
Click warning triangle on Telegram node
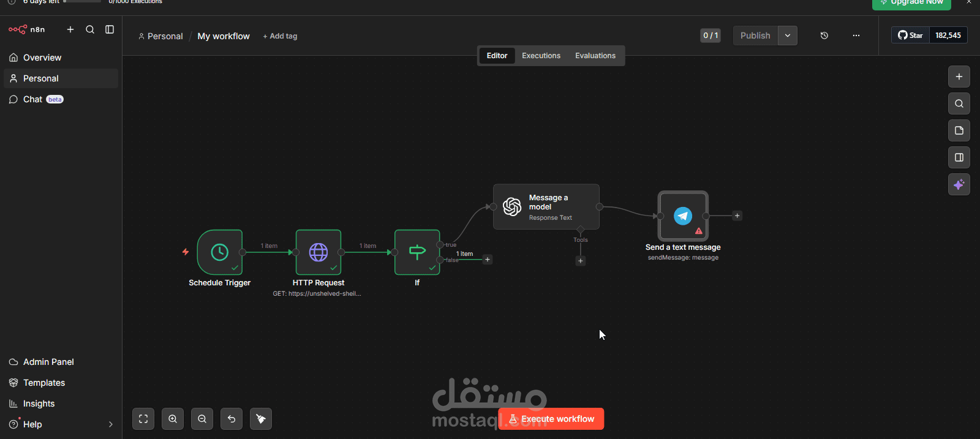click(x=699, y=231)
